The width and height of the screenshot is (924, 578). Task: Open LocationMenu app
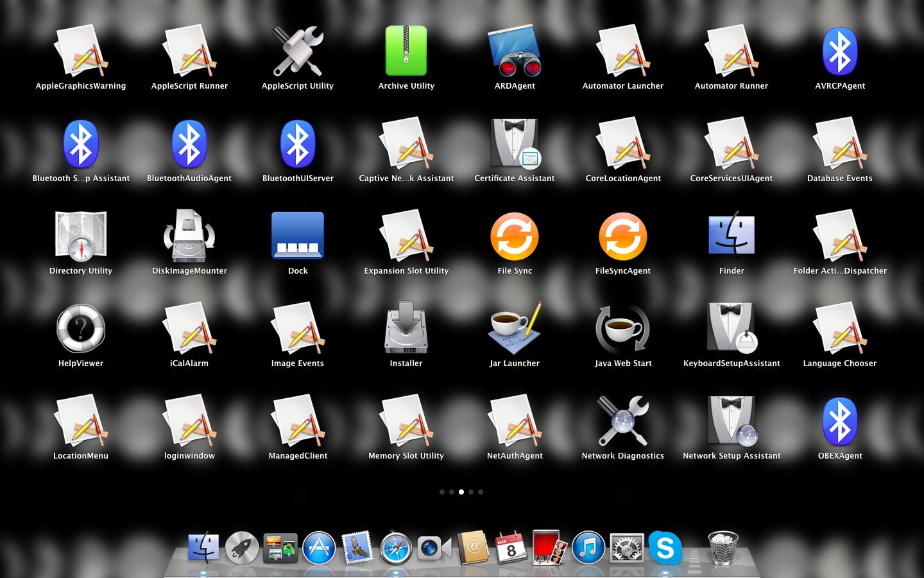tap(81, 421)
